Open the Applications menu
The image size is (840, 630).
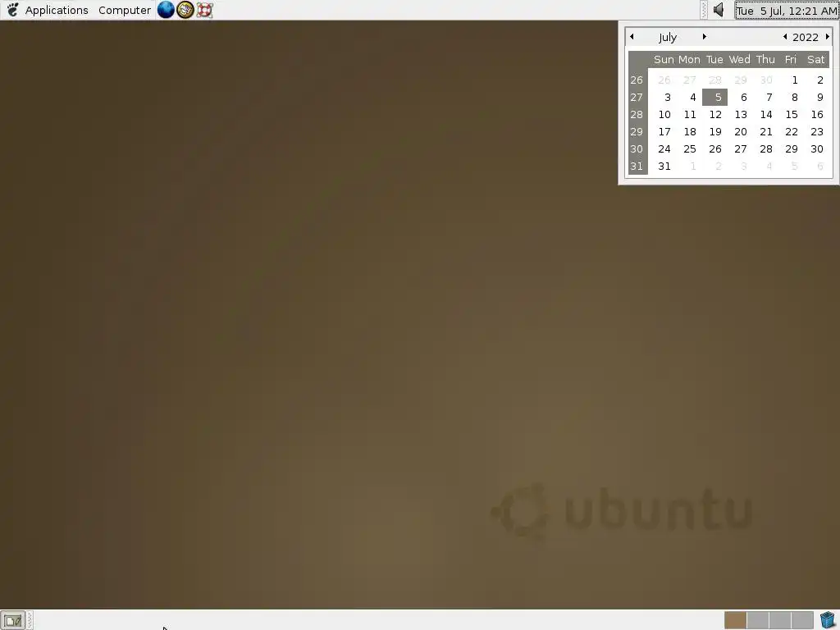coord(57,10)
